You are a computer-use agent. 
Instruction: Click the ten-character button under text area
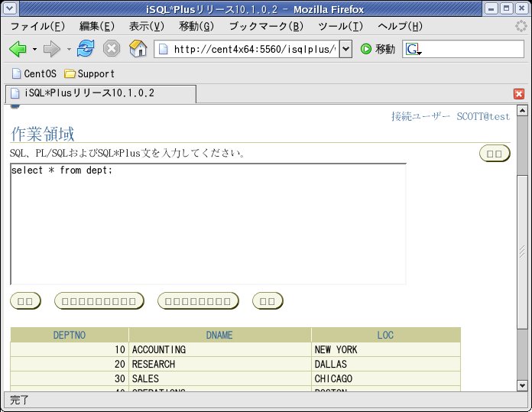[99, 301]
